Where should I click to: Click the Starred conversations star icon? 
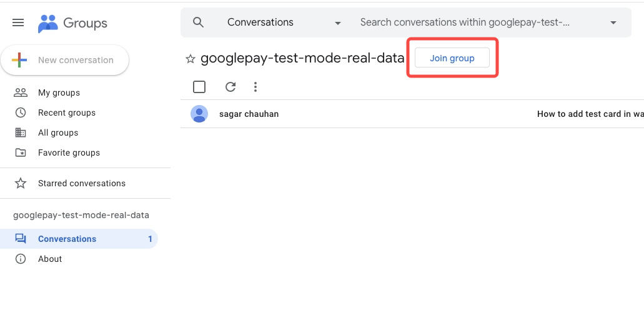pyautogui.click(x=21, y=183)
